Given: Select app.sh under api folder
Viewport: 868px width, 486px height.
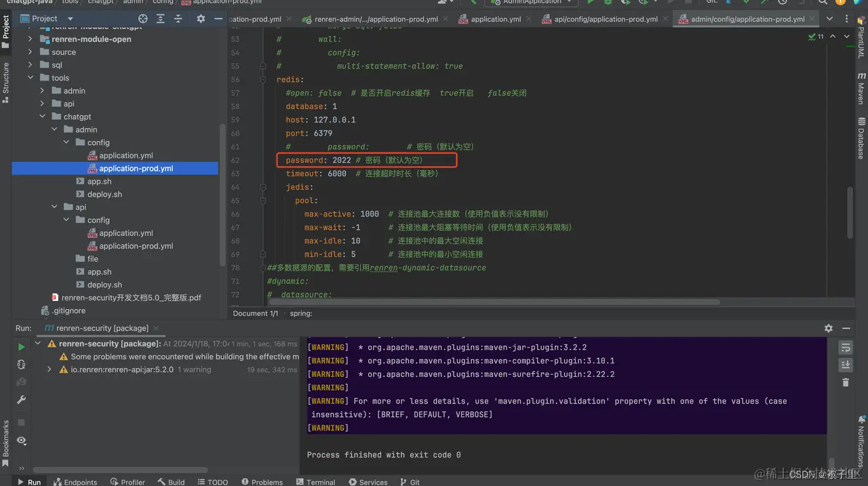Looking at the screenshot, I should tap(99, 272).
